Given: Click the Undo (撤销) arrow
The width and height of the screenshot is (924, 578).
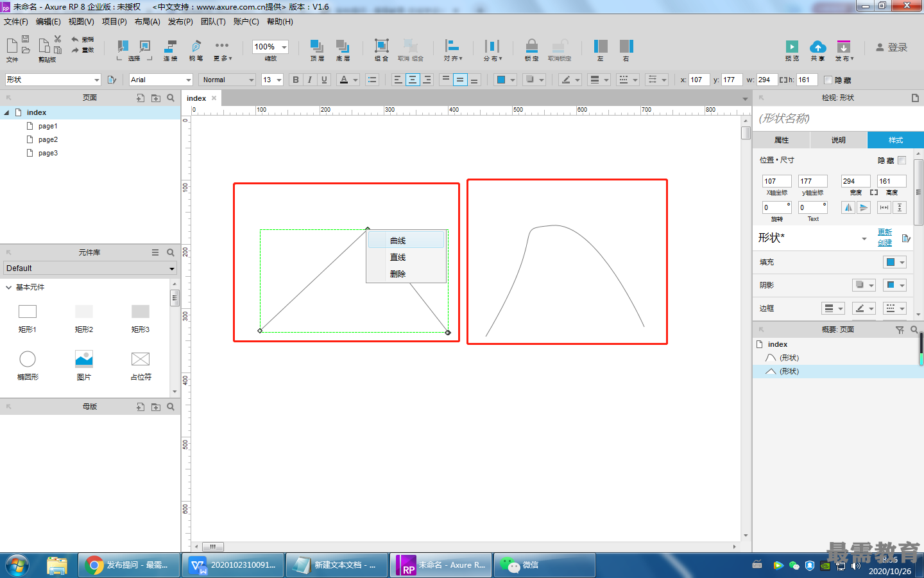Looking at the screenshot, I should (75, 39).
